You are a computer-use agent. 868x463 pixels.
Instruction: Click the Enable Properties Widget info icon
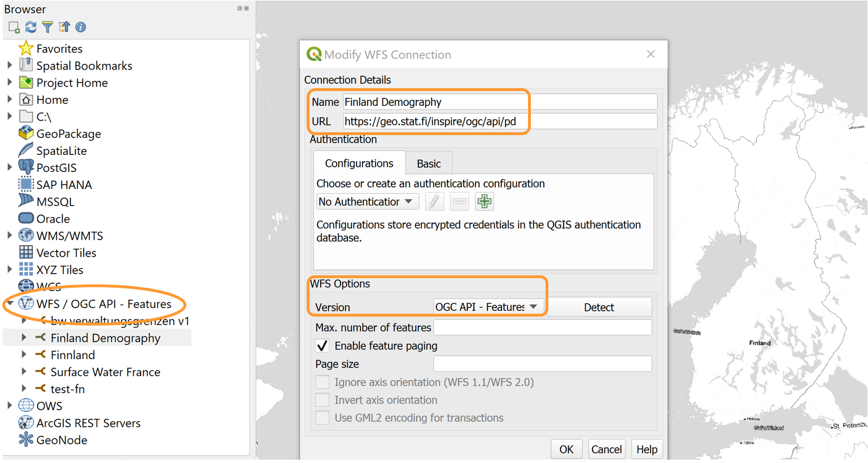pos(81,27)
